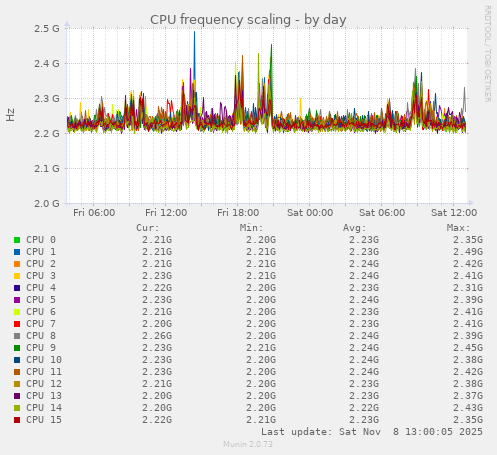Screen dimensions: 497x455
Task: Click the 'CPU 13' legend label
Action: pyautogui.click(x=44, y=396)
